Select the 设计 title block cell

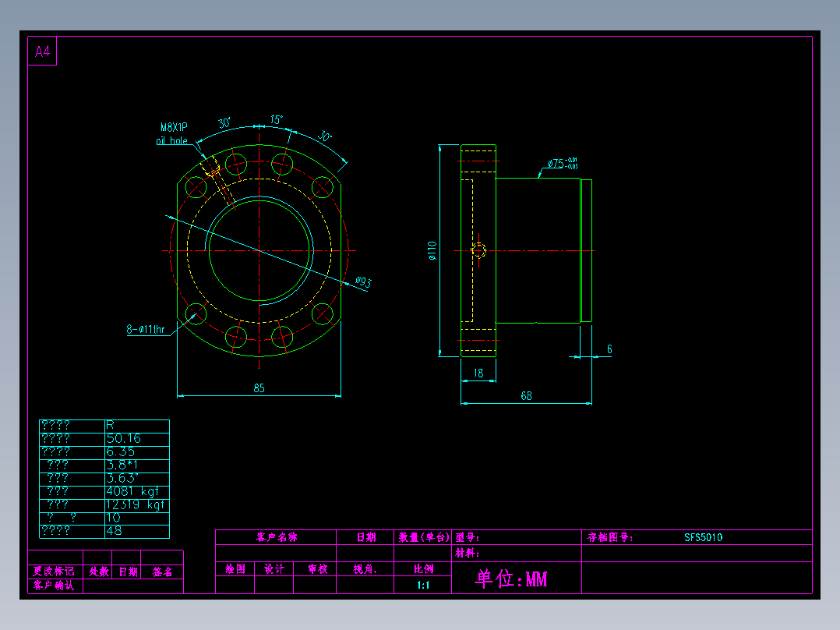[x=274, y=569]
